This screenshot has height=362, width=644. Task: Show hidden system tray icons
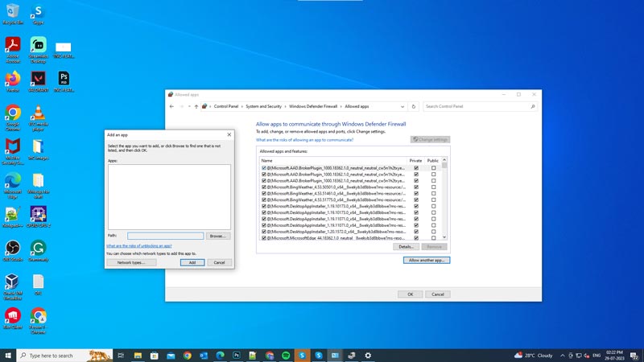click(x=562, y=356)
